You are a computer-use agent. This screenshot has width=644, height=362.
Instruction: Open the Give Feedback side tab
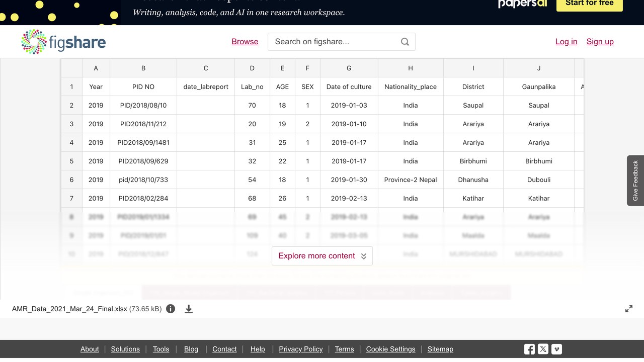[635, 180]
